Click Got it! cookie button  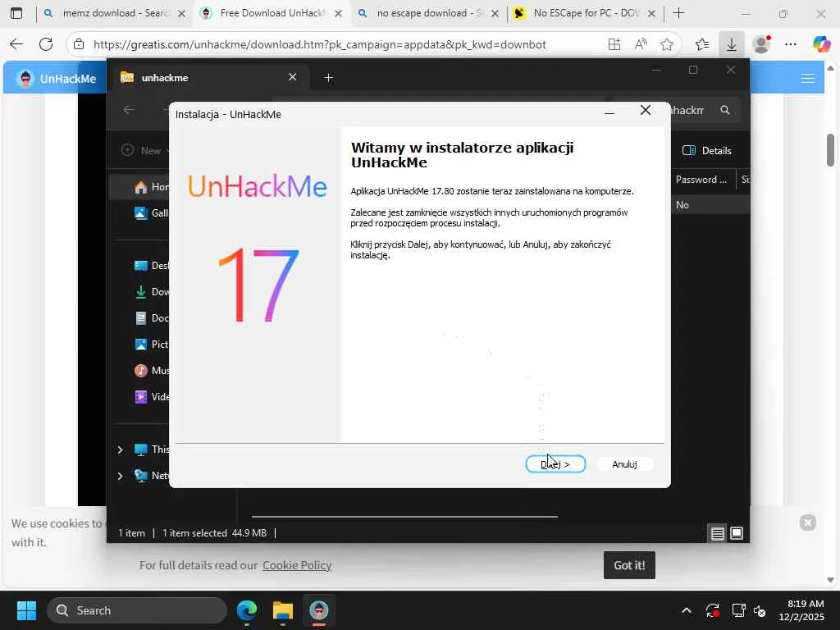tap(629, 565)
